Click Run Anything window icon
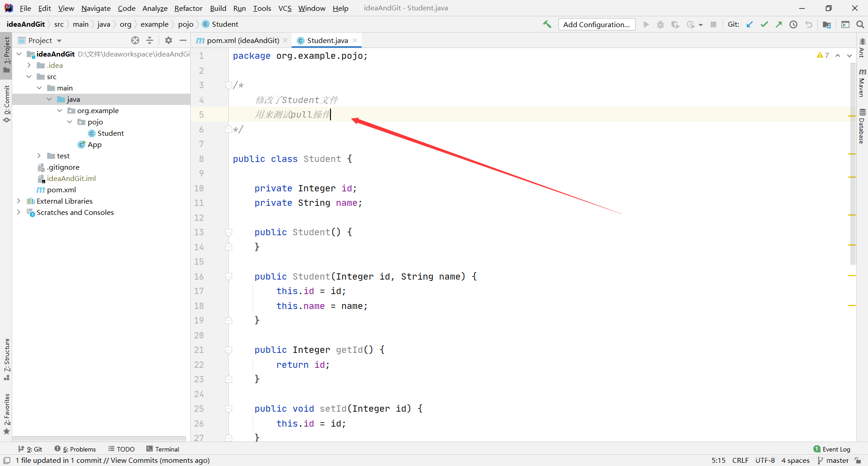Viewport: 868px width, 466px height. tap(845, 24)
